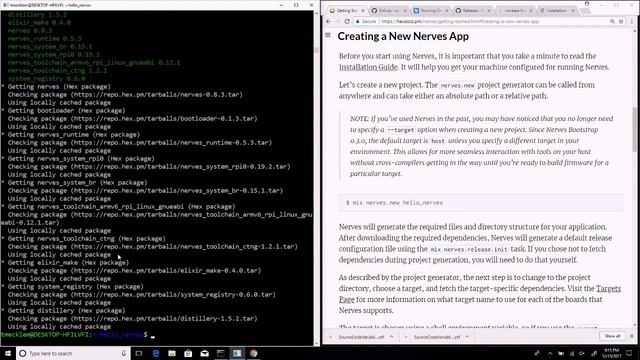This screenshot has height=360, width=640.
Task: Focus the Chrome address bar URL
Action: 460,21
